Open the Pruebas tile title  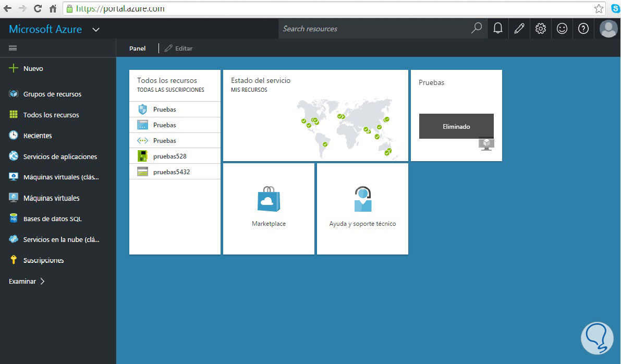pos(431,82)
